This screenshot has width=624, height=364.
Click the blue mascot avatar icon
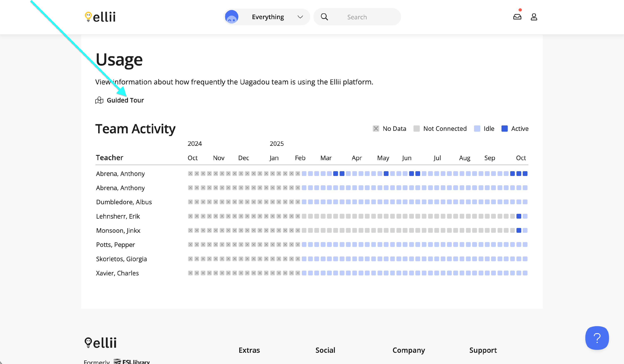tap(232, 17)
